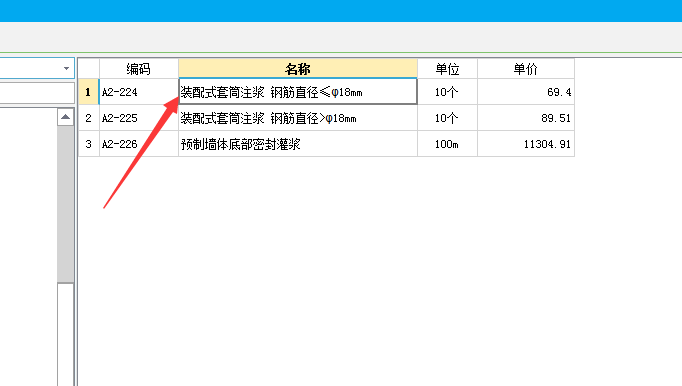Click price cell 11304.91

click(x=526, y=144)
